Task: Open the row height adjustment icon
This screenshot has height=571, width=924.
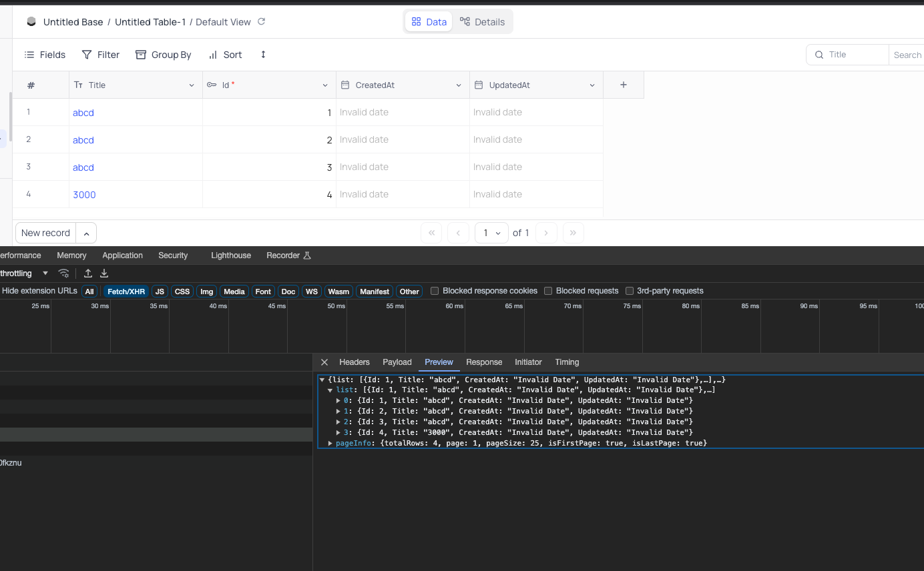Action: pyautogui.click(x=262, y=55)
